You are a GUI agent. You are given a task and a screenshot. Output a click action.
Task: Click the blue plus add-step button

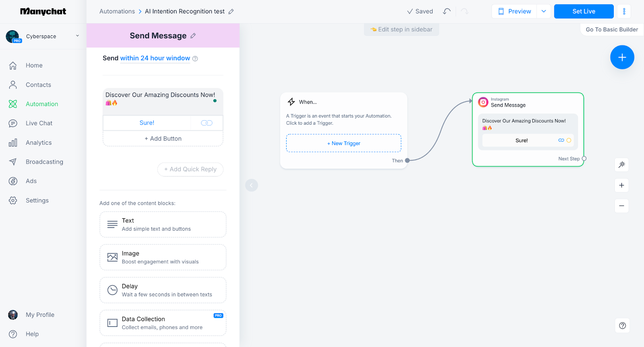622,57
